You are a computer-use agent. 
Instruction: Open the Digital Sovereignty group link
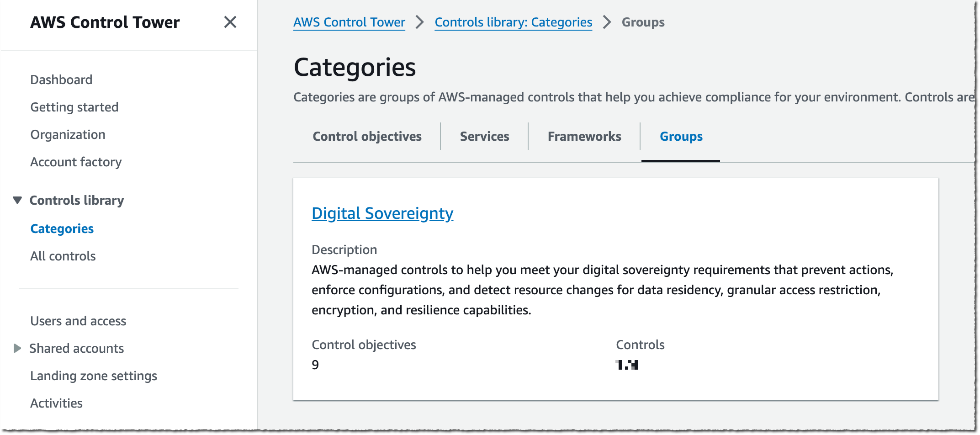click(382, 213)
